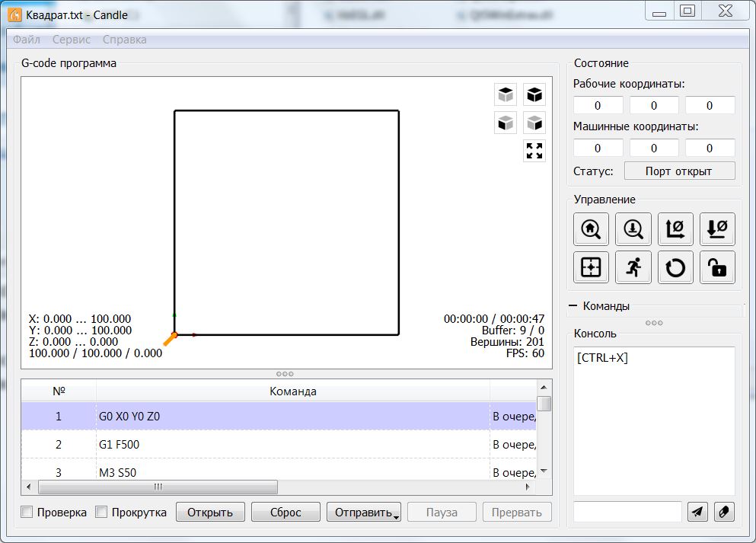This screenshot has width=756, height=543.
Task: Enable the Прокрутка checkbox
Action: 101,512
